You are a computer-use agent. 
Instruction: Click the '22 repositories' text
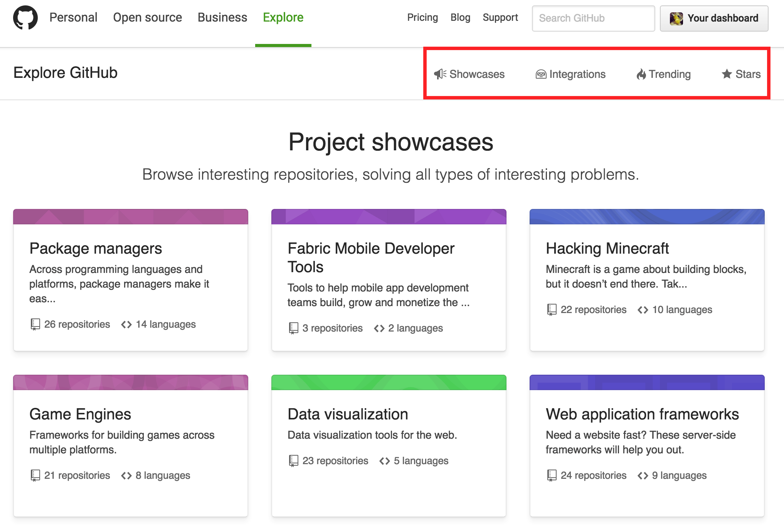point(594,310)
